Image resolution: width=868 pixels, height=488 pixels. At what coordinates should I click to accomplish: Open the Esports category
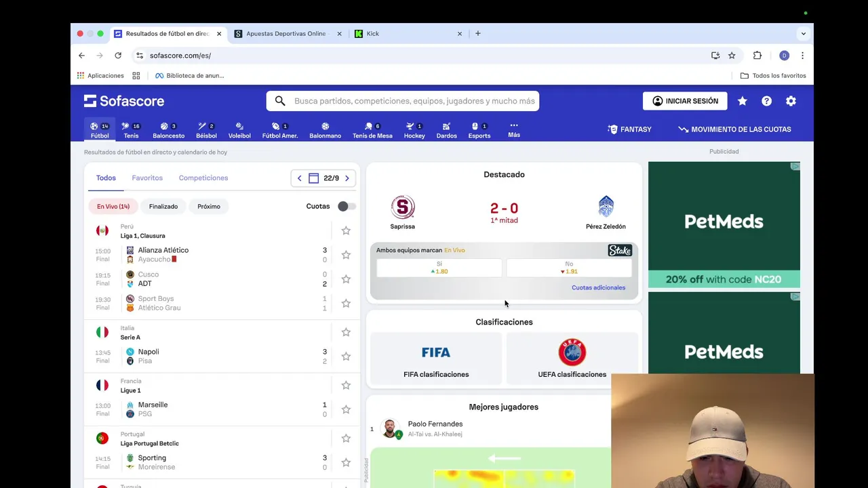[x=479, y=130]
